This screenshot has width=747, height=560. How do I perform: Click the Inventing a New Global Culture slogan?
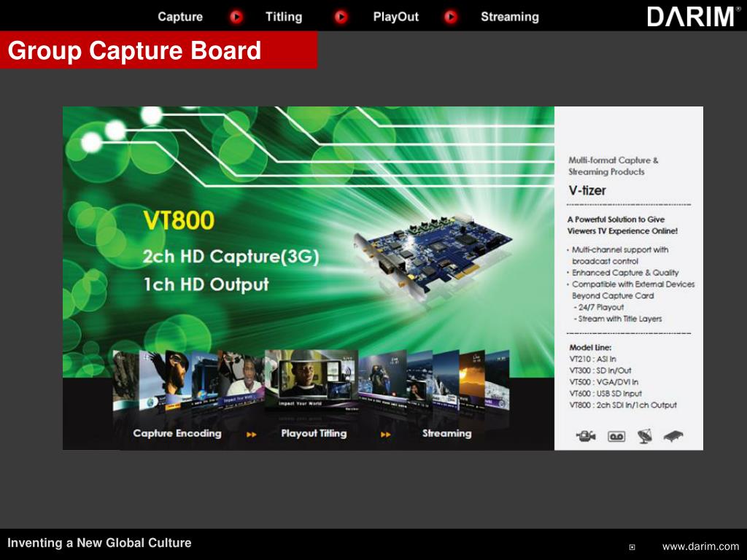[99, 542]
